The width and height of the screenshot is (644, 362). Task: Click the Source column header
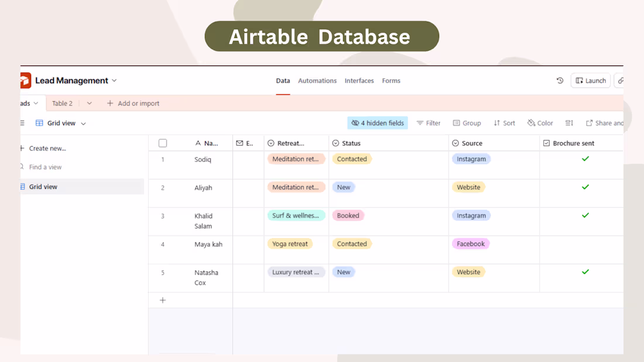494,143
